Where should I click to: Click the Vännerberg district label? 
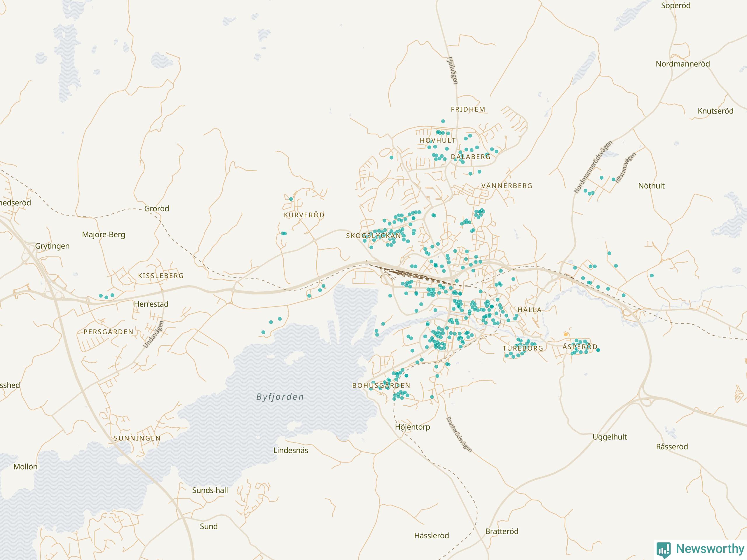pos(507,186)
